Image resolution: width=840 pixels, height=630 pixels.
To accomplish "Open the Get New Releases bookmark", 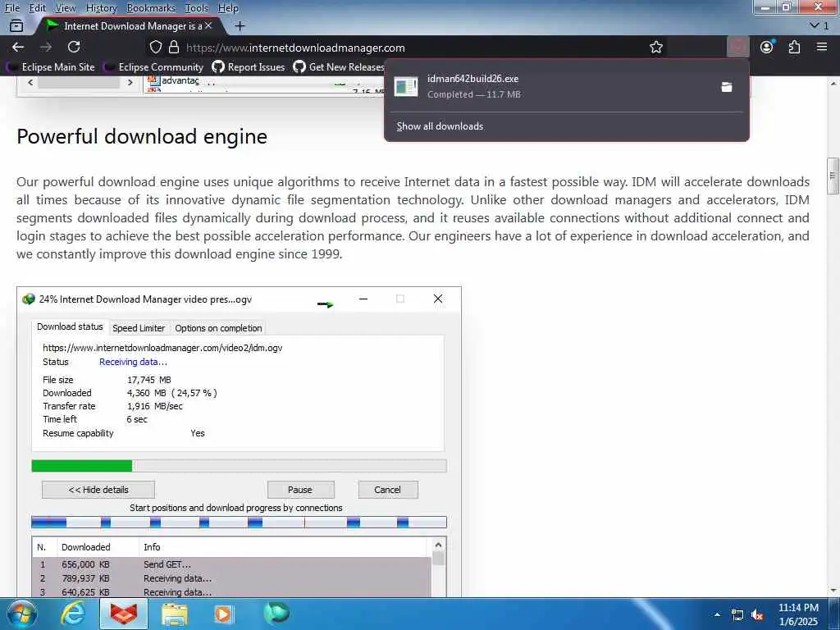I will 339,67.
